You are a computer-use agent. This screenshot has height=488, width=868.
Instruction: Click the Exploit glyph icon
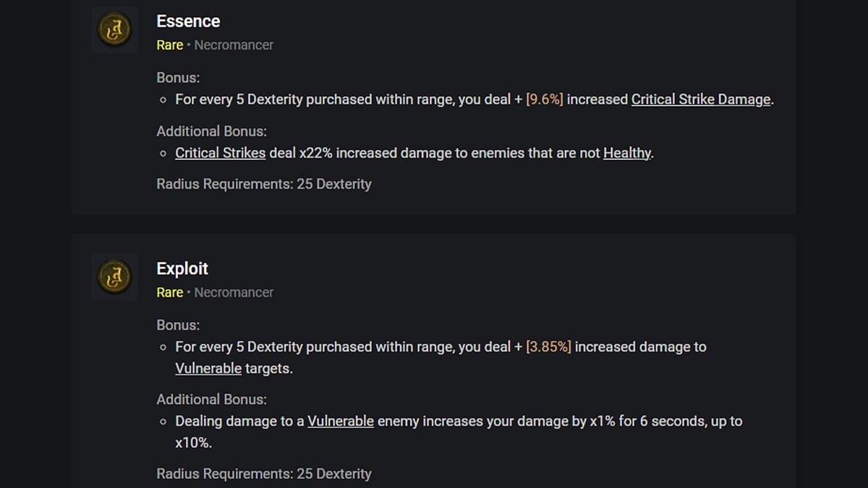(x=114, y=277)
